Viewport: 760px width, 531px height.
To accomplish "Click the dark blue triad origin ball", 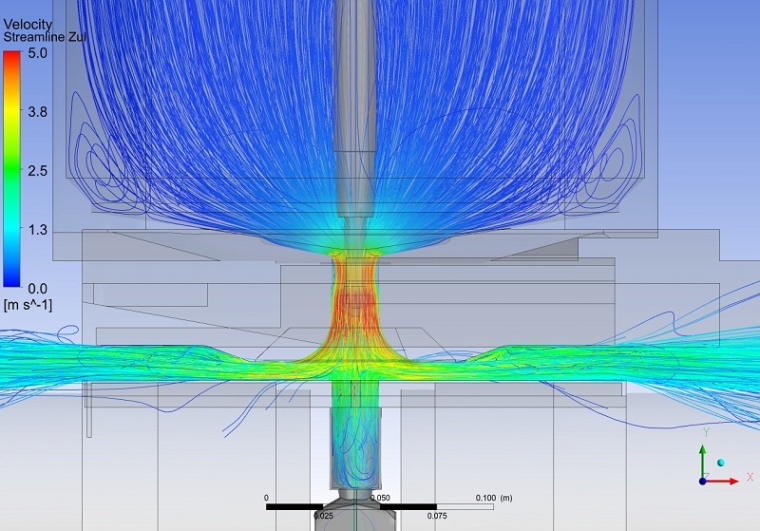I will [x=703, y=480].
